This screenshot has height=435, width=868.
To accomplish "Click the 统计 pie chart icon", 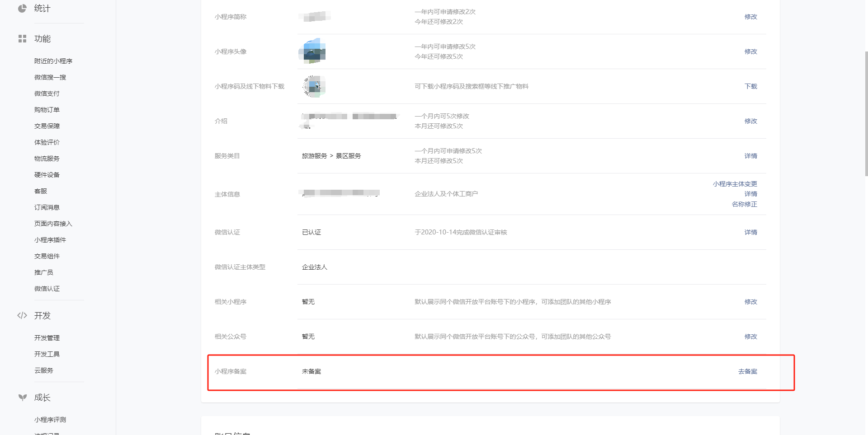I will click(x=22, y=8).
